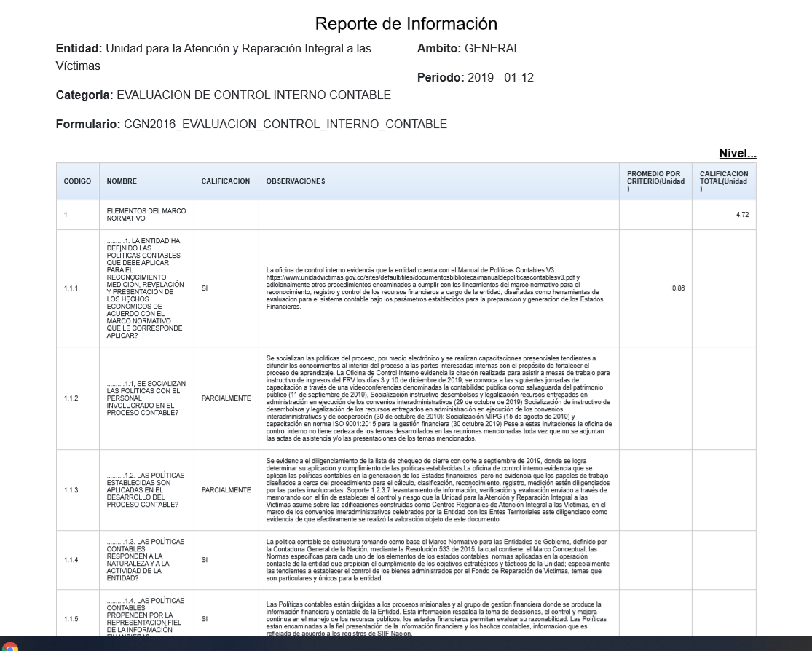The height and width of the screenshot is (651, 812).
Task: Click the Chrome icon in the taskbar
Action: pos(10,647)
